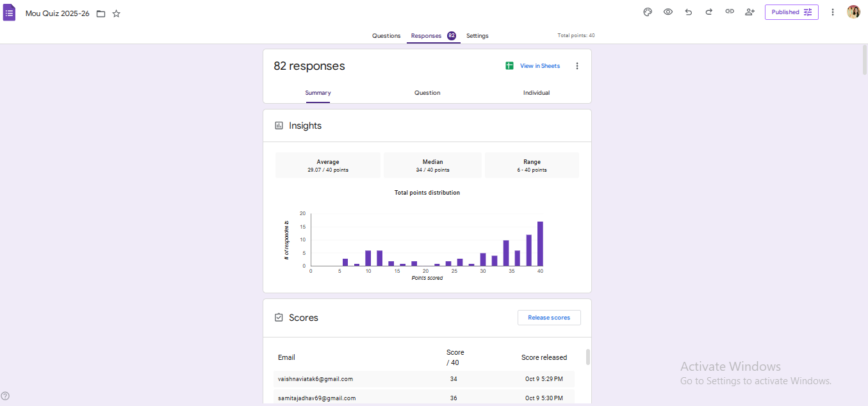
Task: Copy responder link using the link icon
Action: [730, 12]
